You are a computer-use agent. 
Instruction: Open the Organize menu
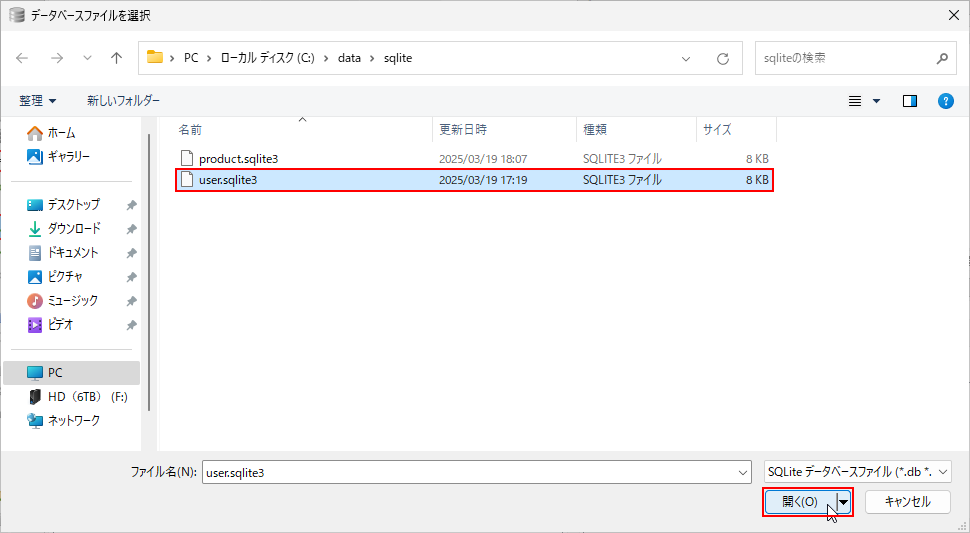(x=38, y=101)
